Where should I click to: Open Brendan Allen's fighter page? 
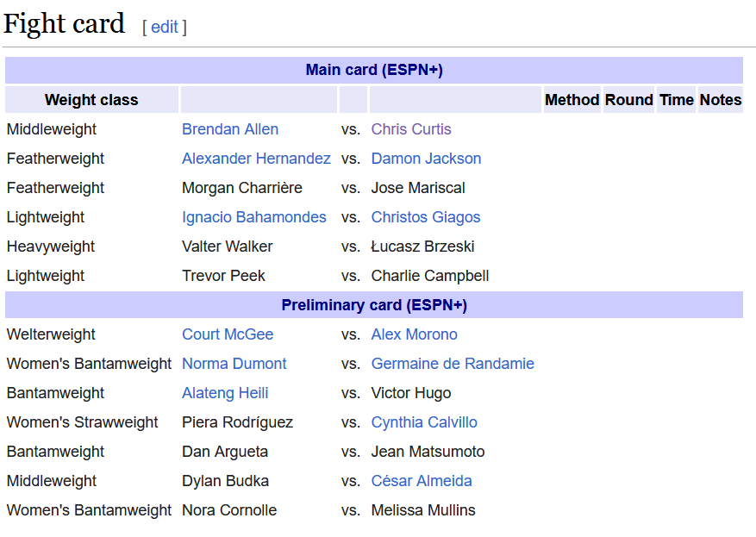[x=230, y=129]
